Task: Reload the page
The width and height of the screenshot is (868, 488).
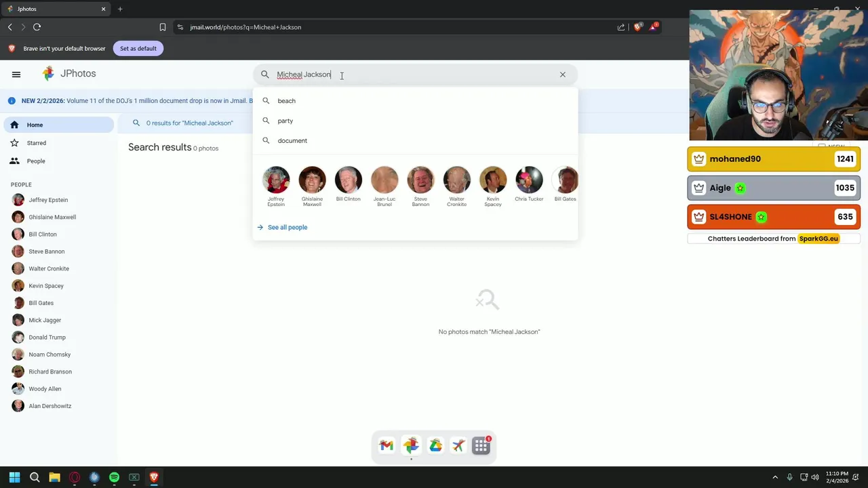Action: 37,27
